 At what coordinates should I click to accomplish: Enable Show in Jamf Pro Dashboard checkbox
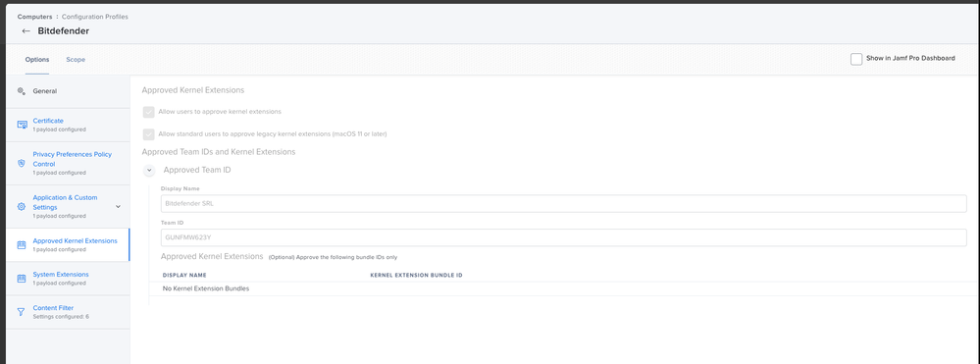pos(856,59)
